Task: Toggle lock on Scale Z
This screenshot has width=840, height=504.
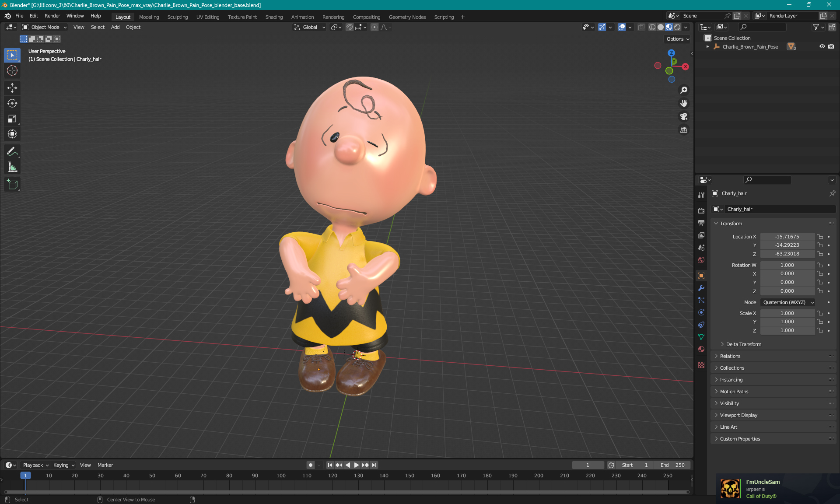Action: click(x=820, y=331)
